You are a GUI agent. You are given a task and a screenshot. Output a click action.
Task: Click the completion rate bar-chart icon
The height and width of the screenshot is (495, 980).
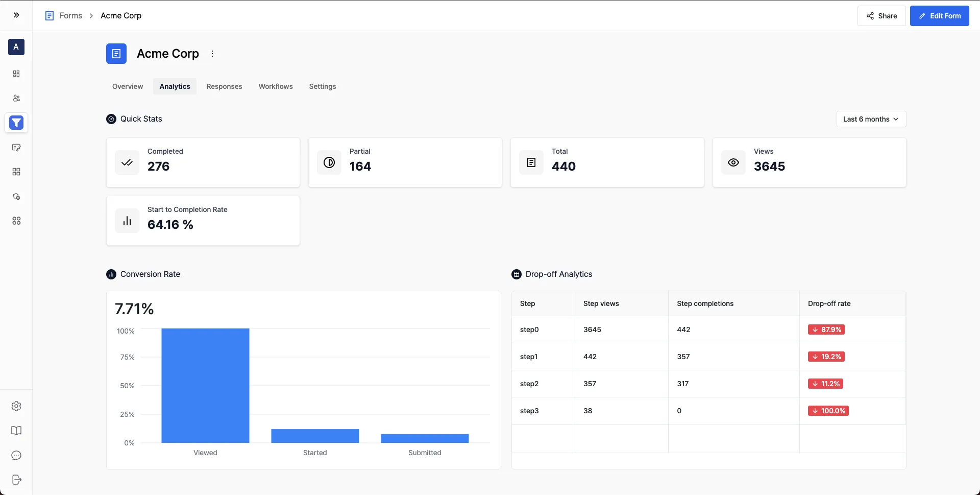(127, 221)
